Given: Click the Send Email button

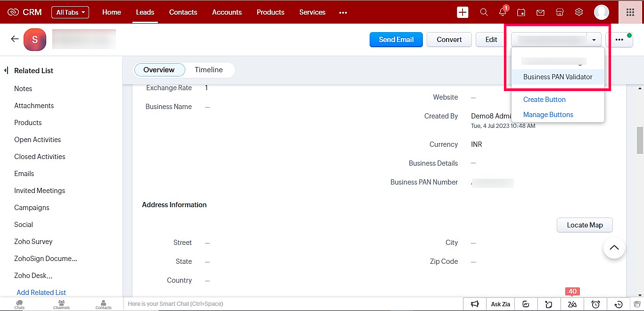Looking at the screenshot, I should (x=396, y=40).
